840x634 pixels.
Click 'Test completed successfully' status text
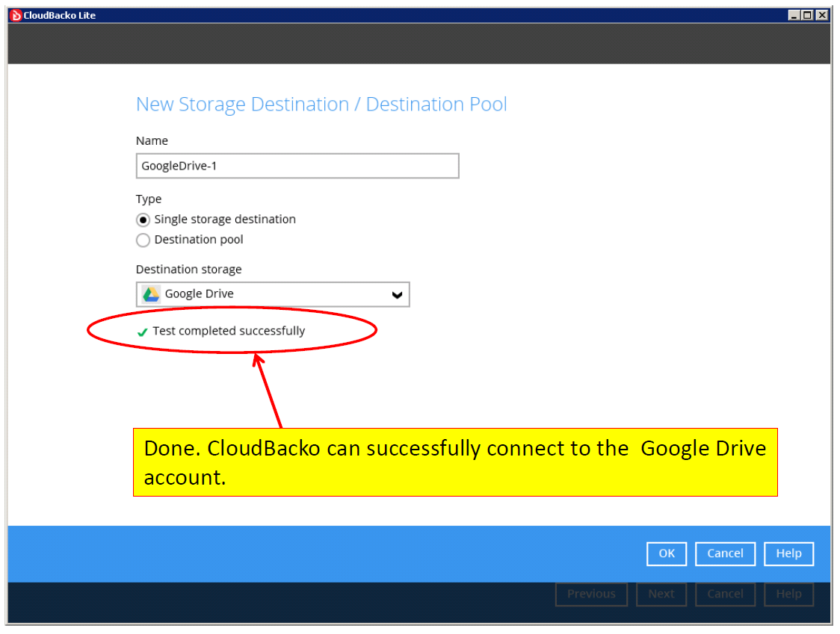229,332
